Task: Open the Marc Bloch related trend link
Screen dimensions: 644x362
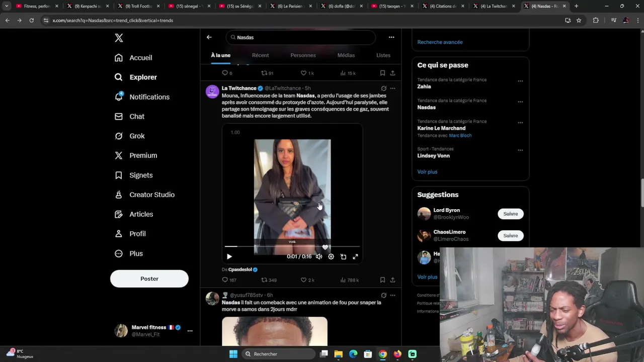Action: [460, 136]
